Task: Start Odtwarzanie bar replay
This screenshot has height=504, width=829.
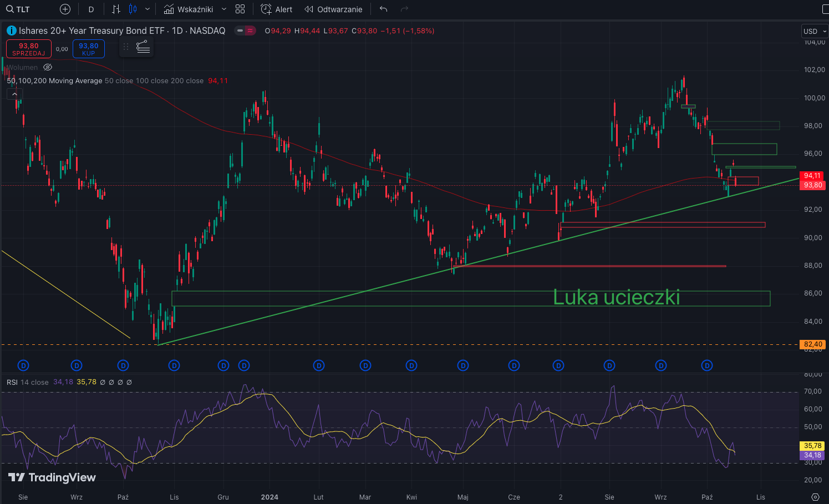Action: [333, 9]
